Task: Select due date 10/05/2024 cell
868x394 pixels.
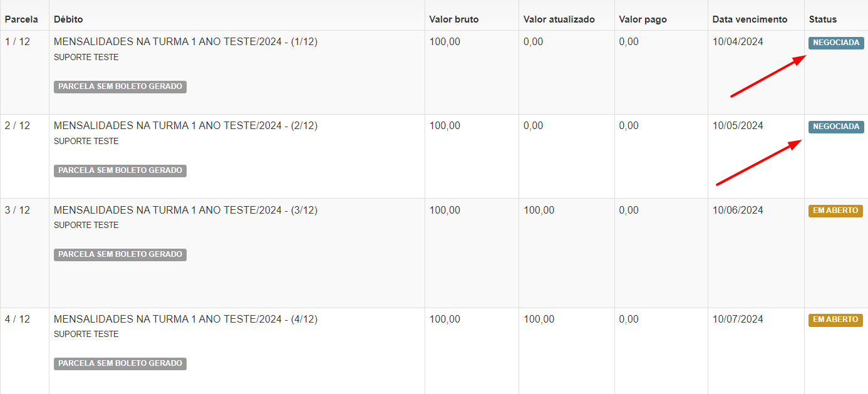Action: 738,126
